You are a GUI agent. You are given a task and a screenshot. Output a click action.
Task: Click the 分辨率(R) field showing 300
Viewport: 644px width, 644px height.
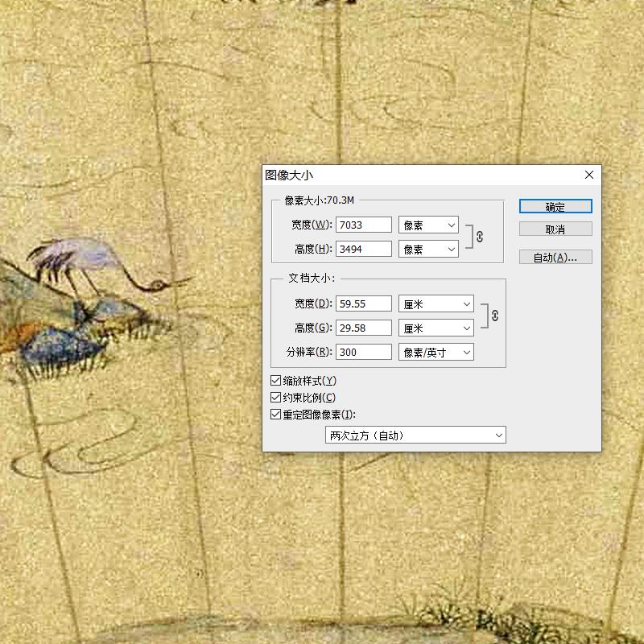364,352
